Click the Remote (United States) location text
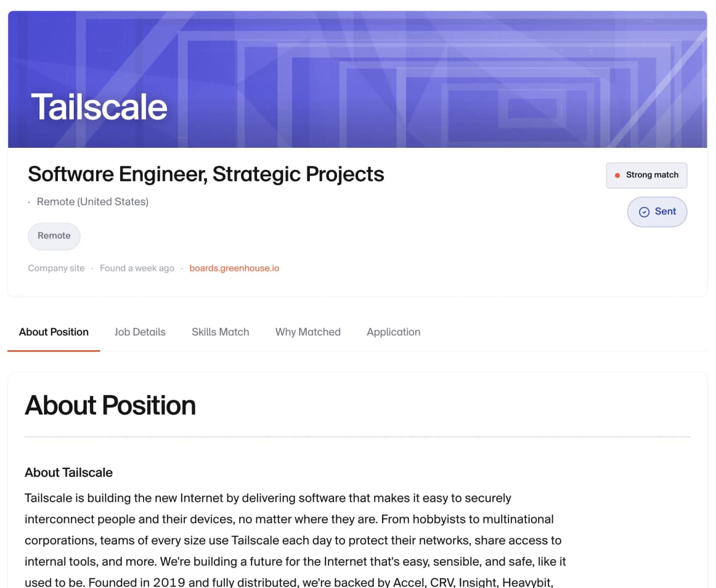This screenshot has width=716, height=588. coord(92,202)
